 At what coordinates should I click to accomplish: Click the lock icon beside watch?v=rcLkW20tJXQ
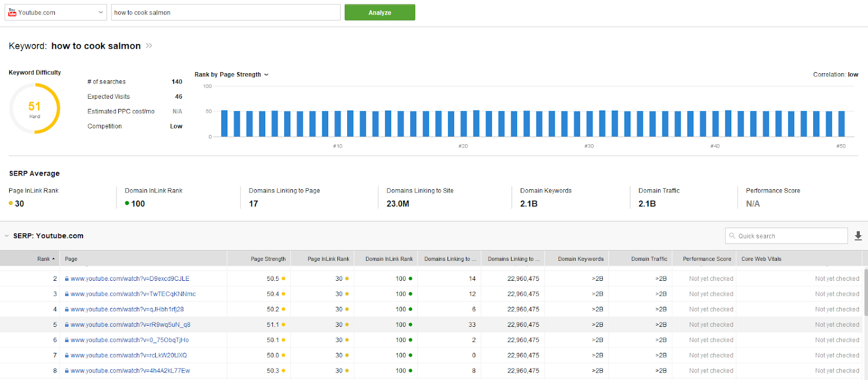click(67, 356)
